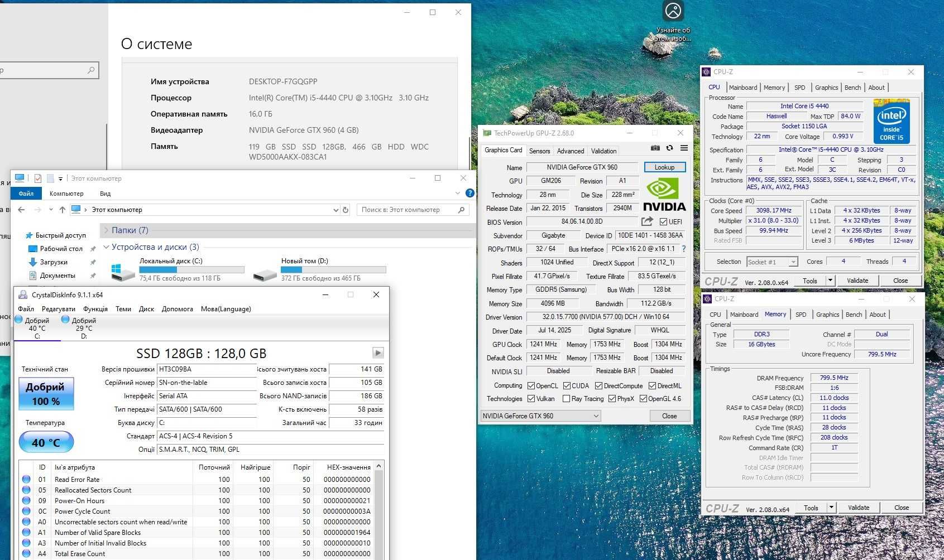Open Mainboard tab in upper CPU-Z window

743,88
